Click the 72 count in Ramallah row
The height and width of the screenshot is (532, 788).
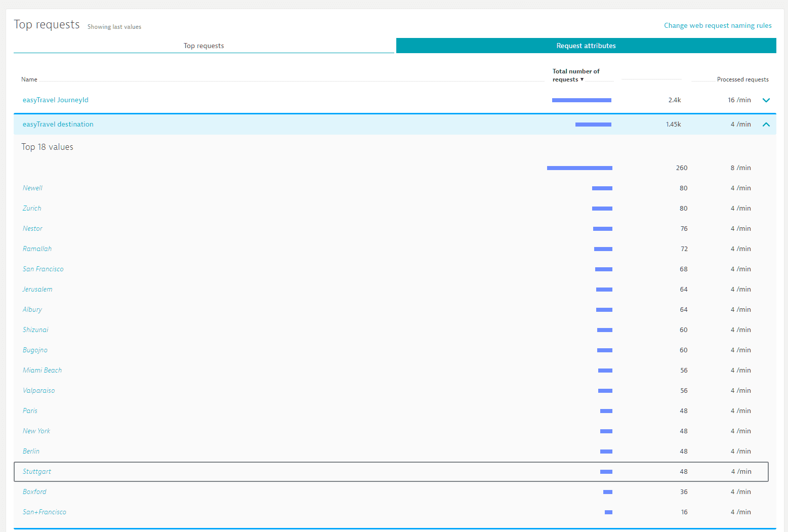[x=684, y=249]
